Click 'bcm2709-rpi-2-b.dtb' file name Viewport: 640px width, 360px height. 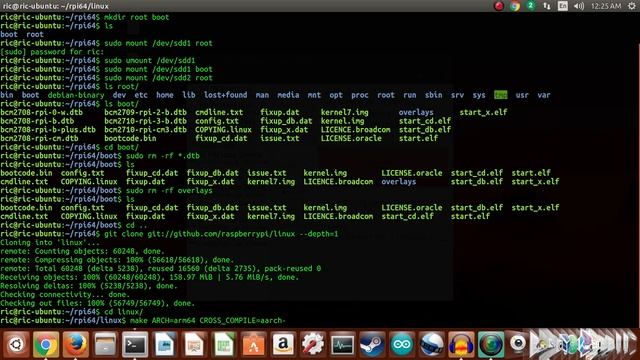pyautogui.click(x=145, y=113)
